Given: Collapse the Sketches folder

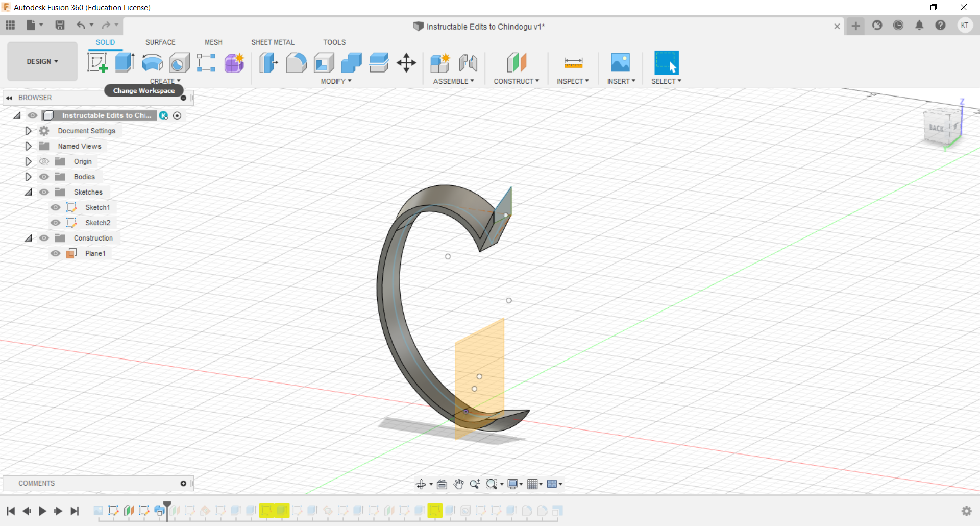Looking at the screenshot, I should point(29,192).
